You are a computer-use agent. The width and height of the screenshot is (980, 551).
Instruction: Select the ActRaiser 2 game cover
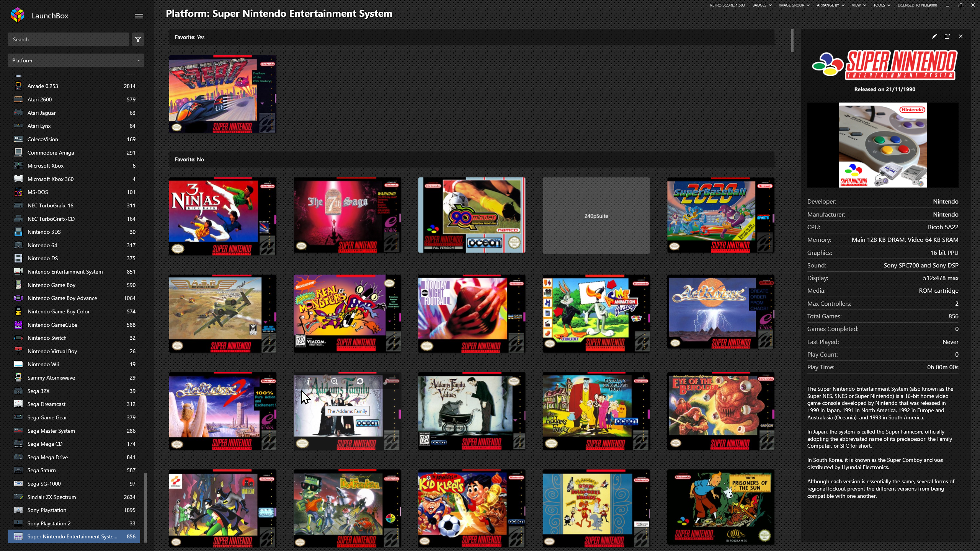(223, 411)
